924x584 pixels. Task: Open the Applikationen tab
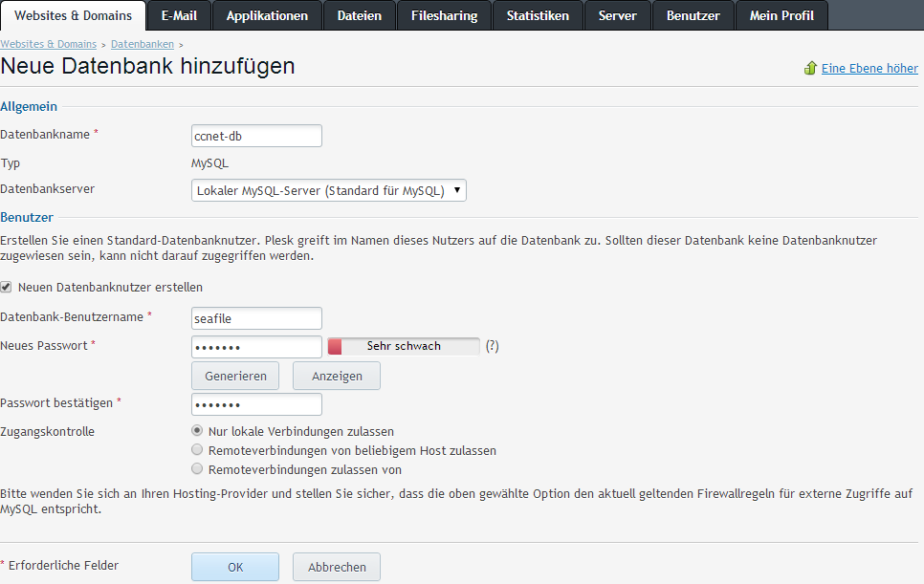tap(267, 15)
